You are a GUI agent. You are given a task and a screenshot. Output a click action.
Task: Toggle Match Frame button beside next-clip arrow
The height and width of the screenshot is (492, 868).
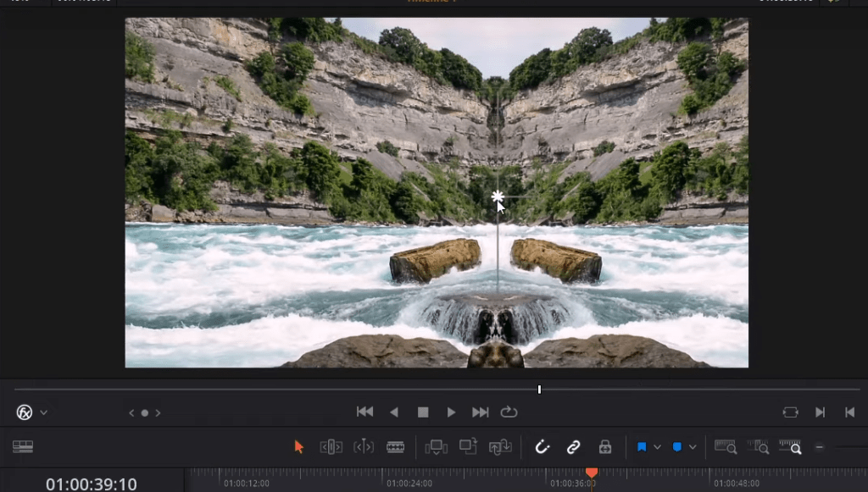click(791, 412)
